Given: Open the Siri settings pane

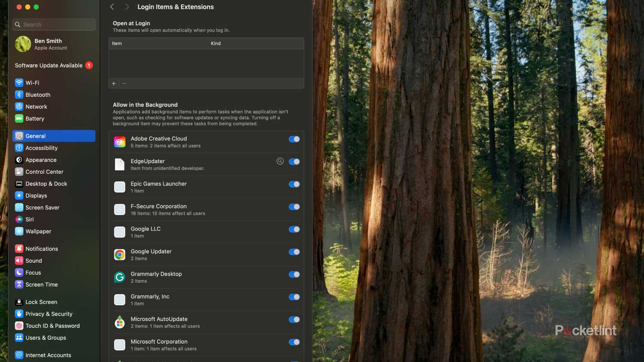Looking at the screenshot, I should (54, 220).
